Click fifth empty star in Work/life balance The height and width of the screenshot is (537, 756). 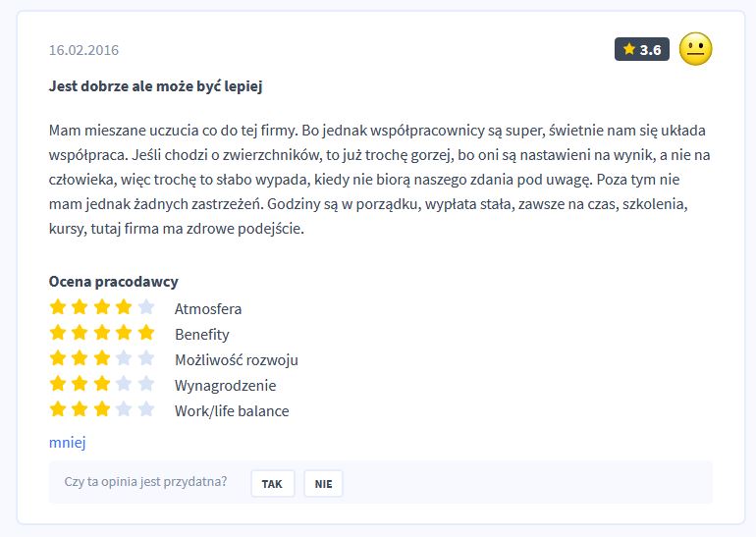[x=146, y=409]
